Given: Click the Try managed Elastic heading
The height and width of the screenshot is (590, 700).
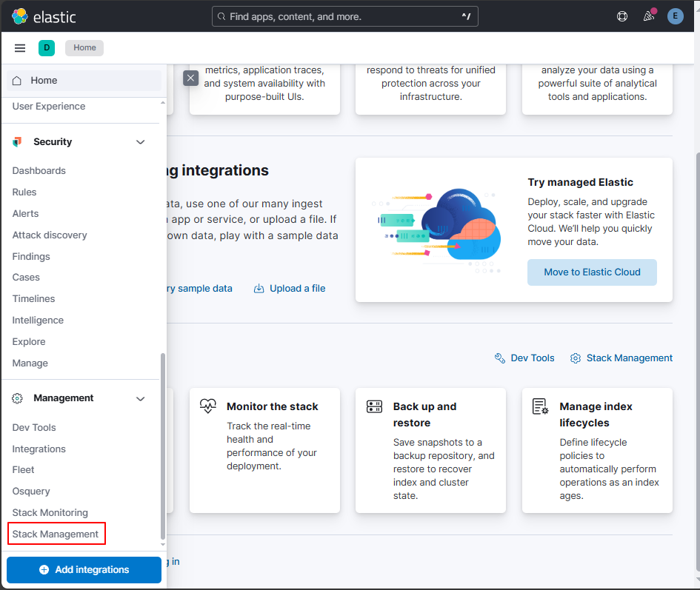Looking at the screenshot, I should click(x=580, y=182).
